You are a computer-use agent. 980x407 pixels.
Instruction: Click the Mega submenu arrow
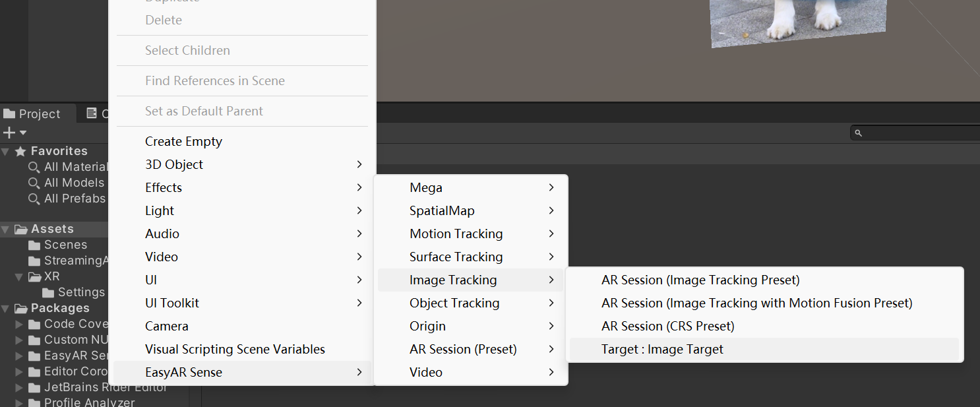[x=551, y=187]
